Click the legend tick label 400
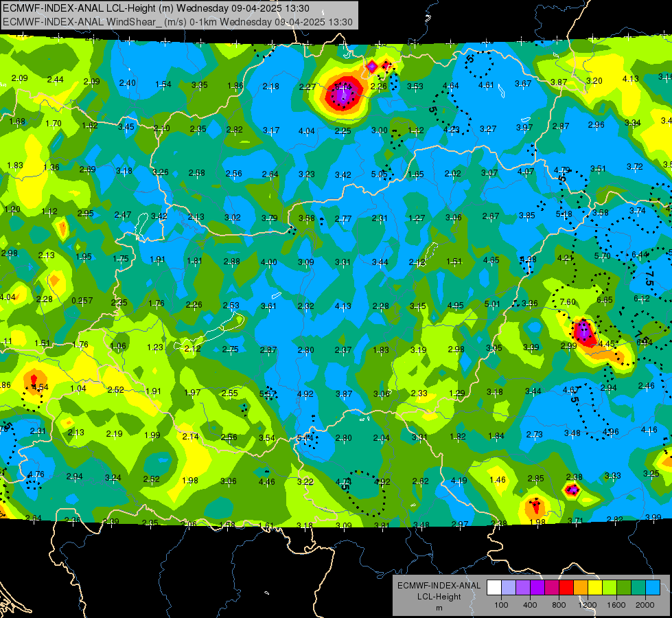This screenshot has height=618, width=672. coord(530,605)
